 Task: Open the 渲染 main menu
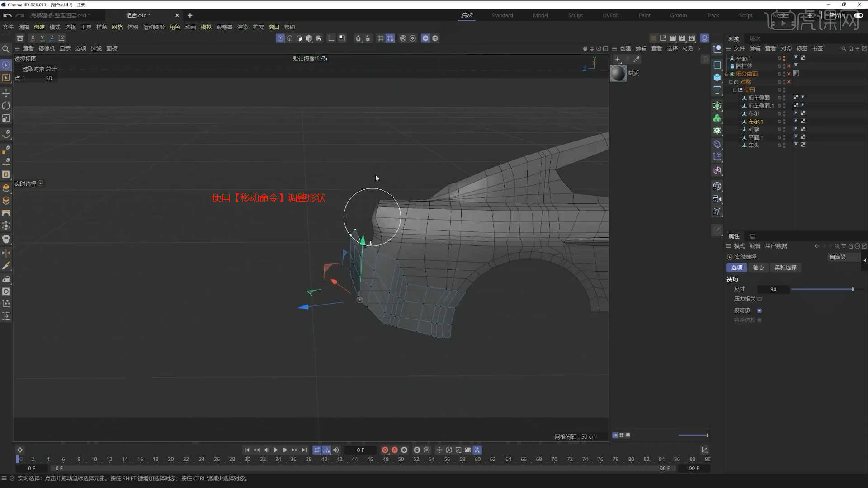243,27
